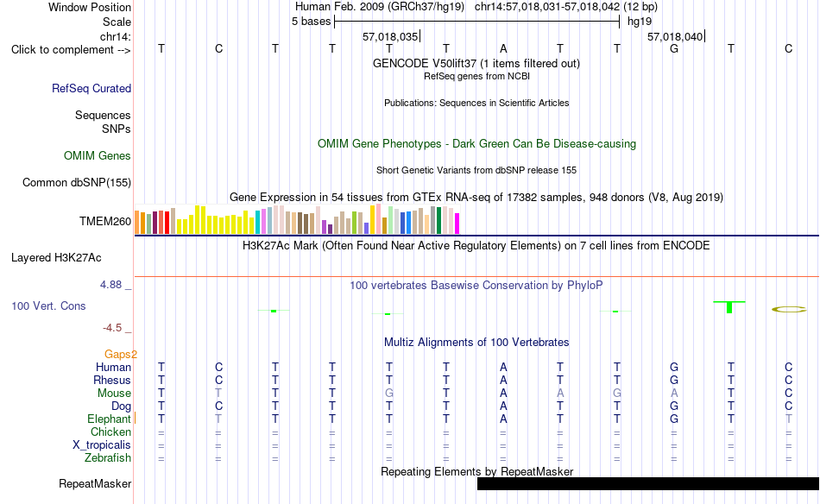Click Multiz Alignments of 100 Vertebrates title

(x=476, y=343)
